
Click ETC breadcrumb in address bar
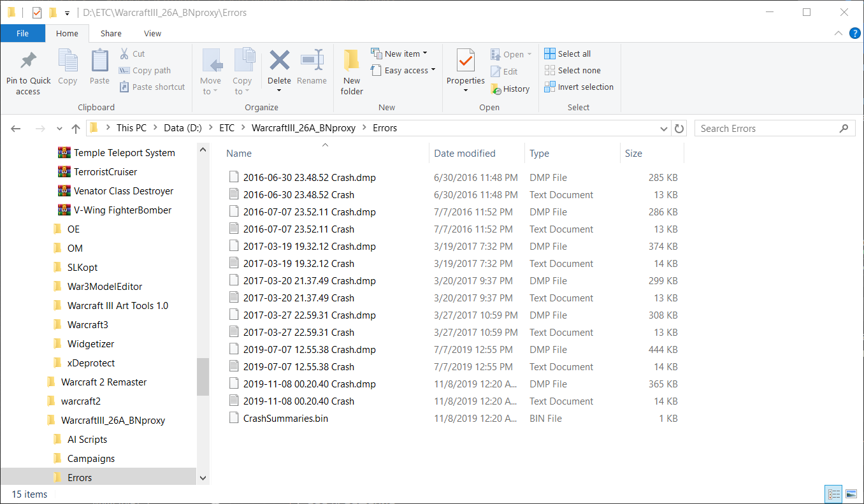[227, 128]
